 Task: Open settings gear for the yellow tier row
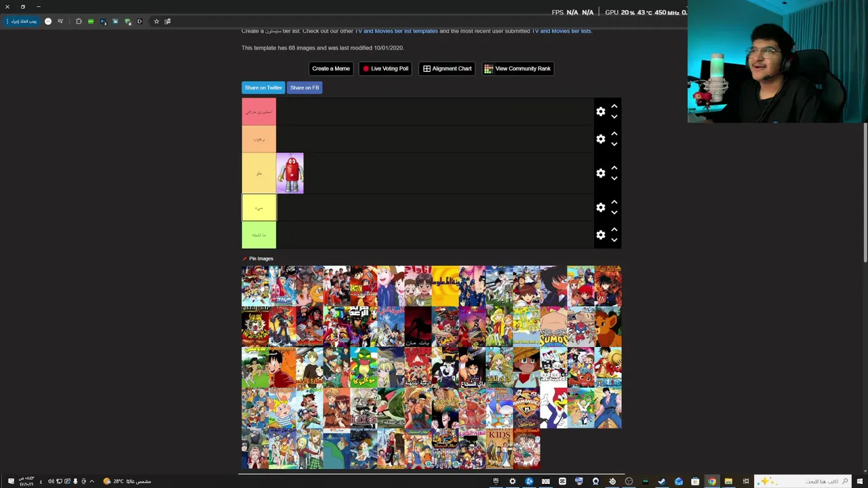(600, 207)
